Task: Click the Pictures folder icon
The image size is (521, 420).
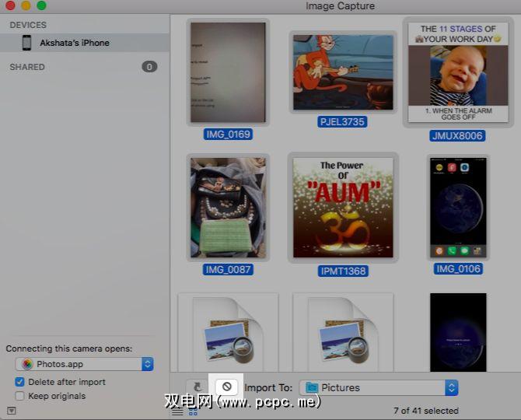Action: click(312, 387)
